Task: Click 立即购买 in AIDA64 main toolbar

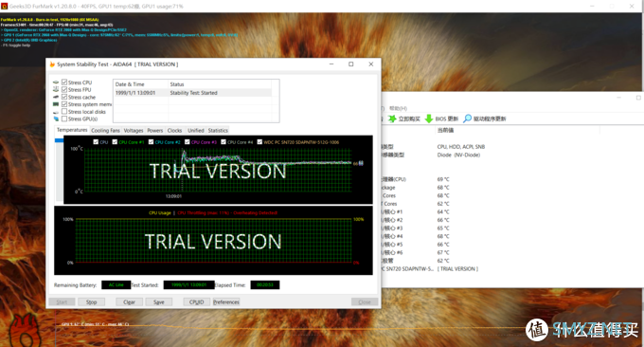Action: point(409,119)
